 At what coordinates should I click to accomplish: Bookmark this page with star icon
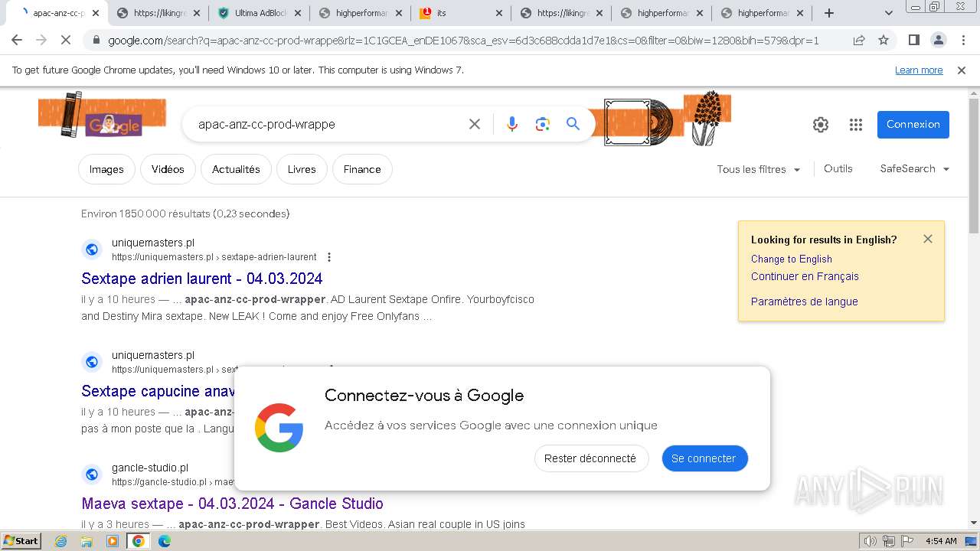coord(884,41)
